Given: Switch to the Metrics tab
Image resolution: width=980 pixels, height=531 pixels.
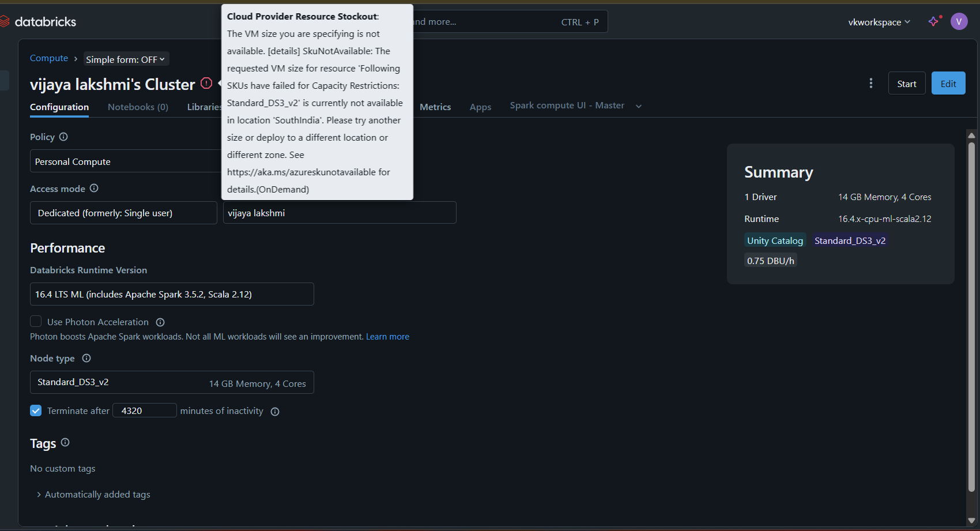Looking at the screenshot, I should click(x=435, y=107).
